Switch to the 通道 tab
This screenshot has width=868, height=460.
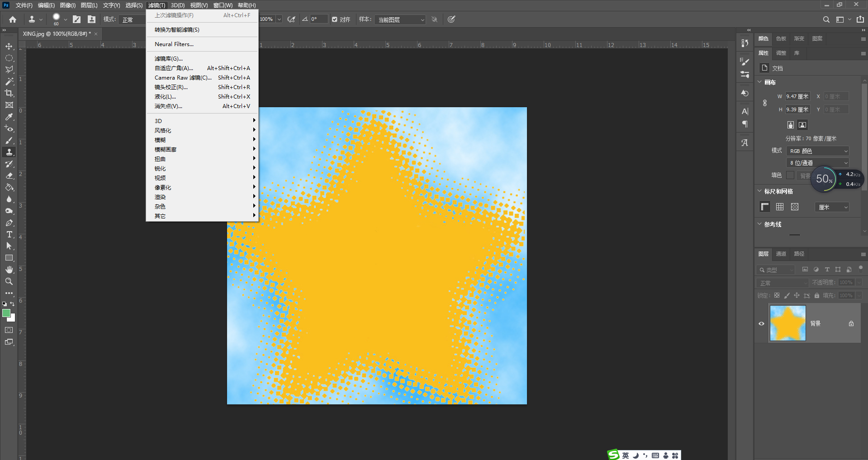[781, 254]
